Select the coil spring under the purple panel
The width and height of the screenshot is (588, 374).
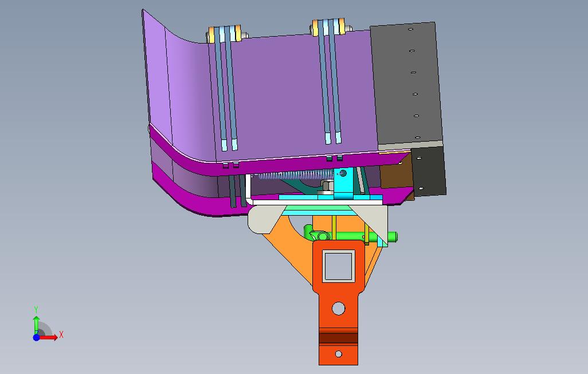point(295,176)
